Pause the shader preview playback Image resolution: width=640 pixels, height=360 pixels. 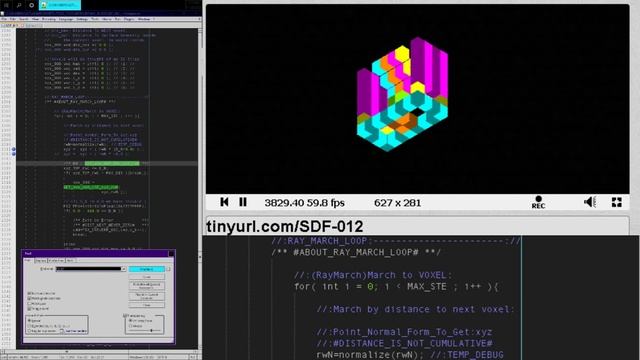(x=243, y=202)
